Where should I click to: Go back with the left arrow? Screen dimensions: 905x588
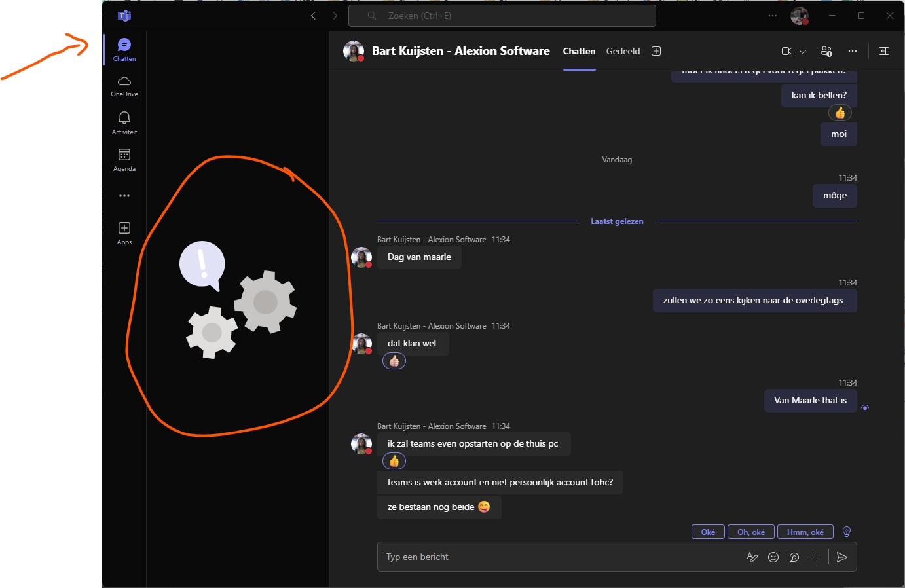[313, 16]
